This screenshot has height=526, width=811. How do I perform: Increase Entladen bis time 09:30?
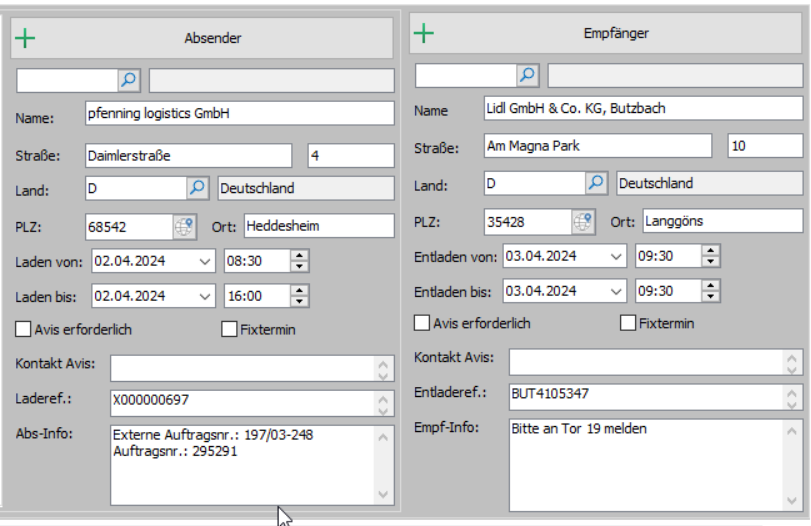(x=711, y=286)
